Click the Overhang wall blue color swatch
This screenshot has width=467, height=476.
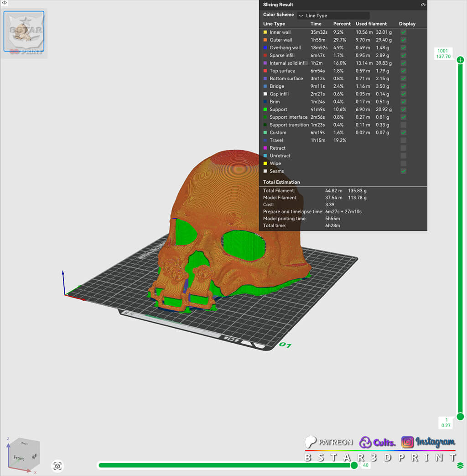[265, 47]
